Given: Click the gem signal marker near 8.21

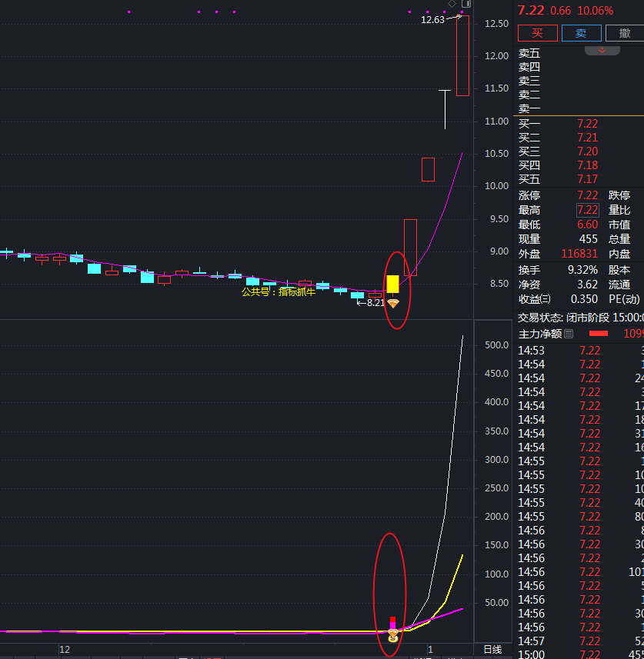Looking at the screenshot, I should tap(393, 304).
